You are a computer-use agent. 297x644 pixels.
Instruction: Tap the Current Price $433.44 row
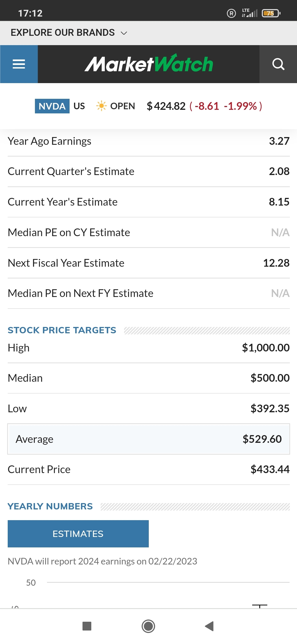(148, 469)
